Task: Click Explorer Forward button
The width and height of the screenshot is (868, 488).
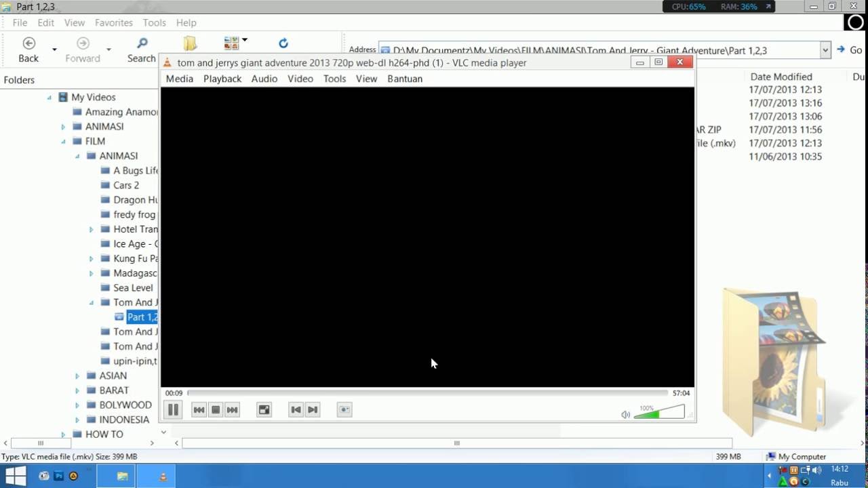Action: click(83, 50)
